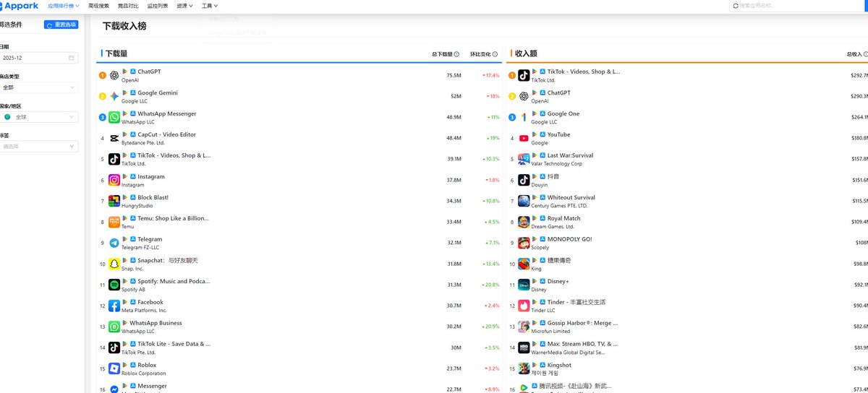Open the Max: Stream HBO, TV app link
Screen dimensions: 868x393
point(583,344)
